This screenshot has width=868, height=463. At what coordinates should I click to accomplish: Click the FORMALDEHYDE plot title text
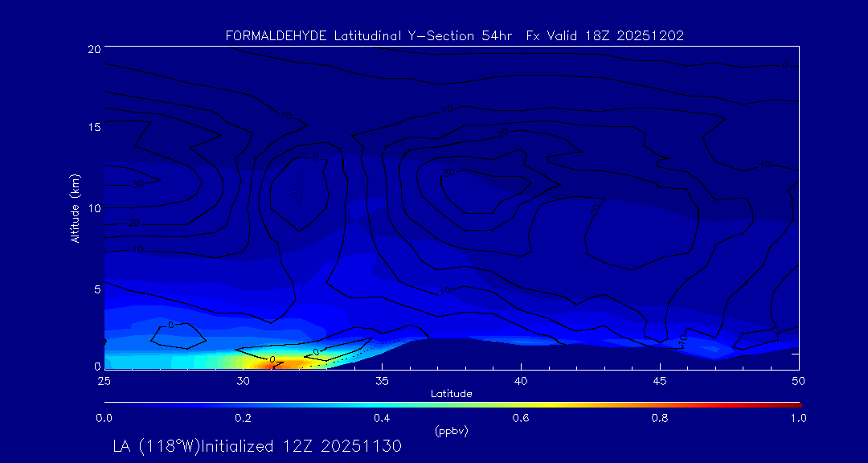[x=454, y=35]
